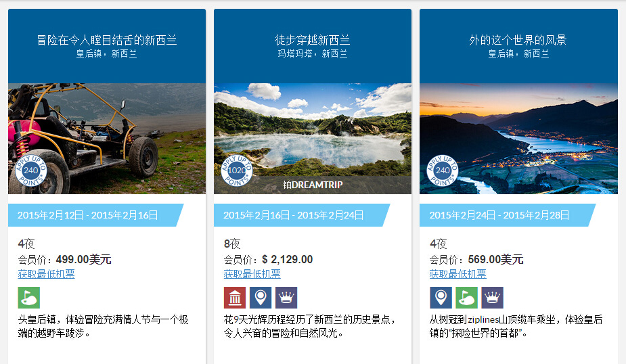Viewport: 626px width, 364px height.
Task: Open the Queenstown night skyline photo
Action: coord(518,139)
